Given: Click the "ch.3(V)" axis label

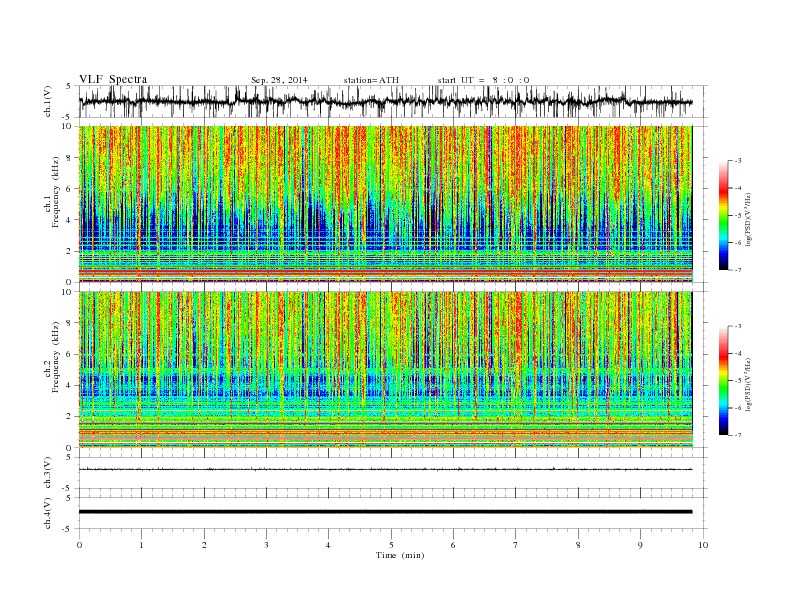Looking at the screenshot, I should pos(48,473).
